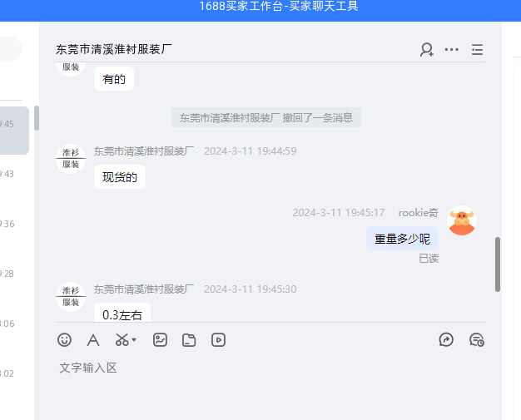This screenshot has width=521, height=420.
Task: Open the font formatting tool
Action: coord(93,340)
